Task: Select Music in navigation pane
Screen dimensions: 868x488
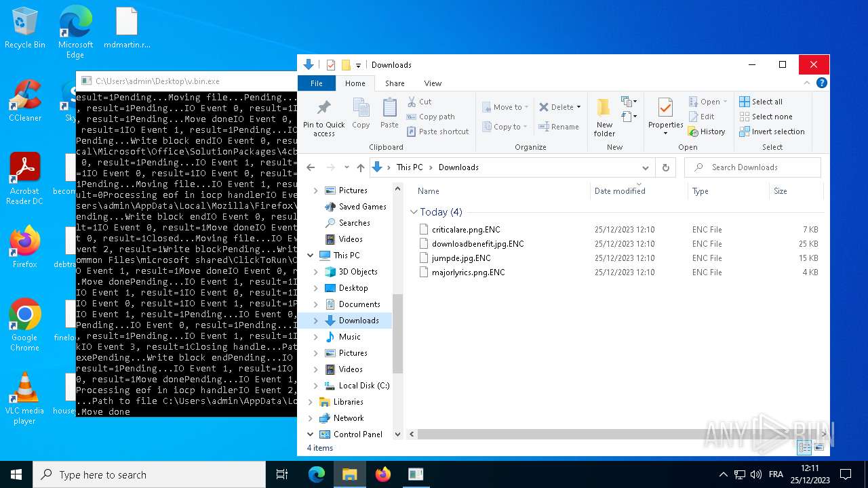Action: (349, 337)
